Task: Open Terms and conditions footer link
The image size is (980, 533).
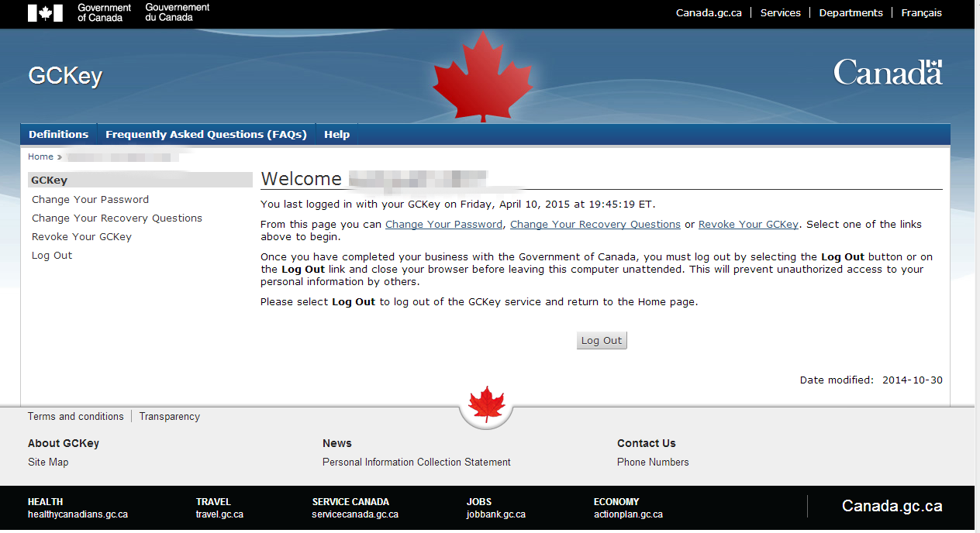Action: [x=76, y=416]
